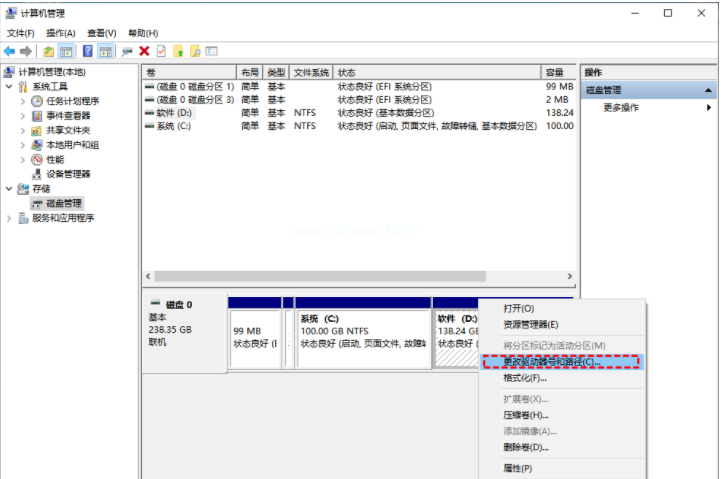This screenshot has width=721, height=479.
Task: Click the blue help question mark icon
Action: (88, 51)
